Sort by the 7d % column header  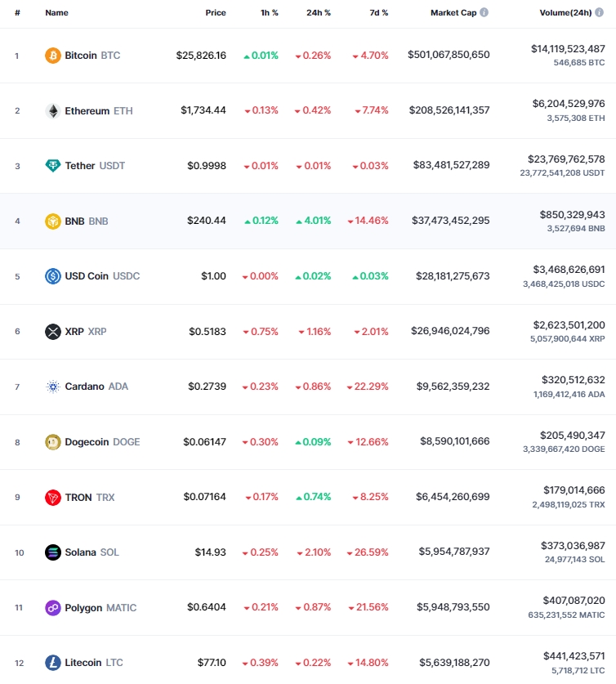[379, 12]
